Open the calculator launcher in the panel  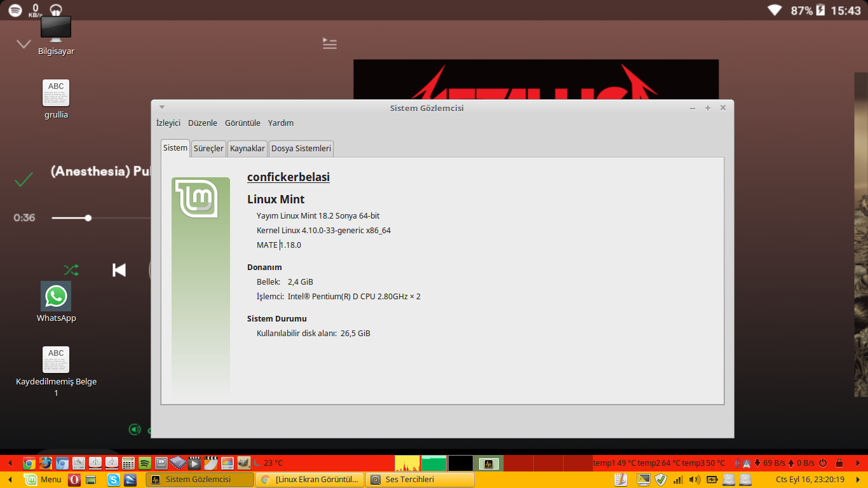pos(128,463)
